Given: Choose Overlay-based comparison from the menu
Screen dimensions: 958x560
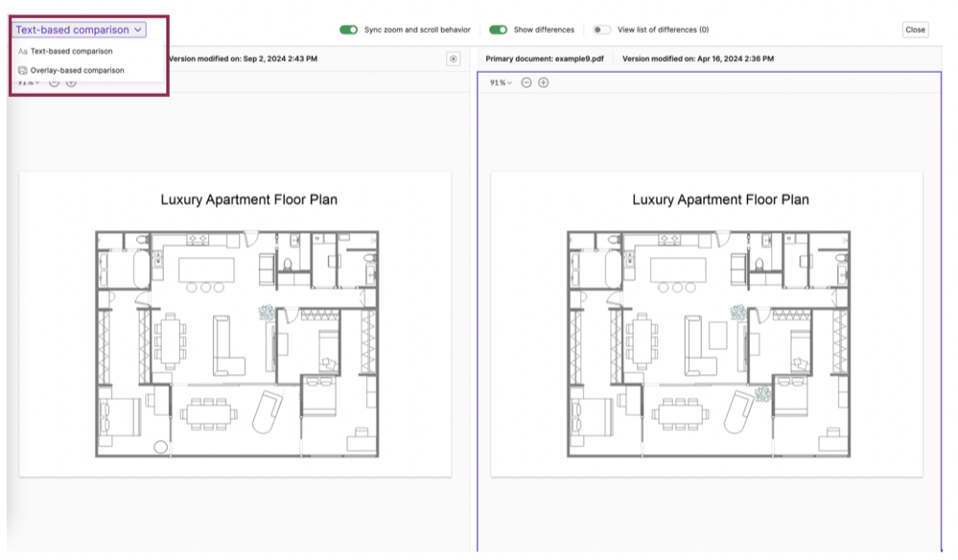Looking at the screenshot, I should [x=77, y=71].
